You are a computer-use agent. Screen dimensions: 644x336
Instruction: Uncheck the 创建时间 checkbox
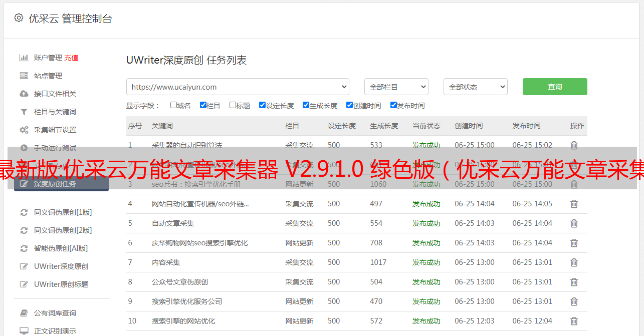pyautogui.click(x=349, y=105)
